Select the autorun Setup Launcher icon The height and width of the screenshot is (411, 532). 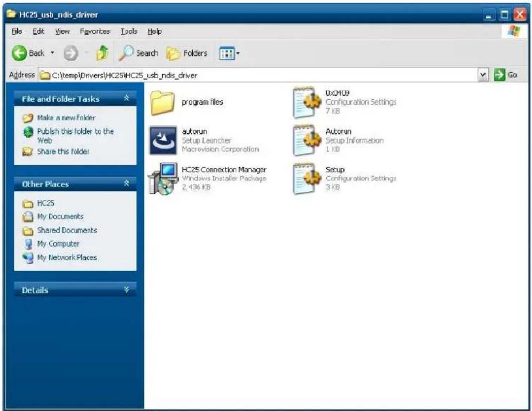point(163,140)
